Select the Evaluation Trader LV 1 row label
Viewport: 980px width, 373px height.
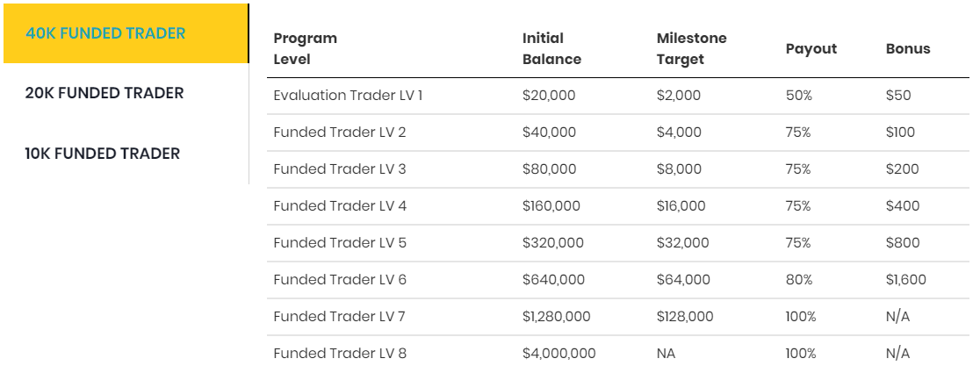coord(348,96)
